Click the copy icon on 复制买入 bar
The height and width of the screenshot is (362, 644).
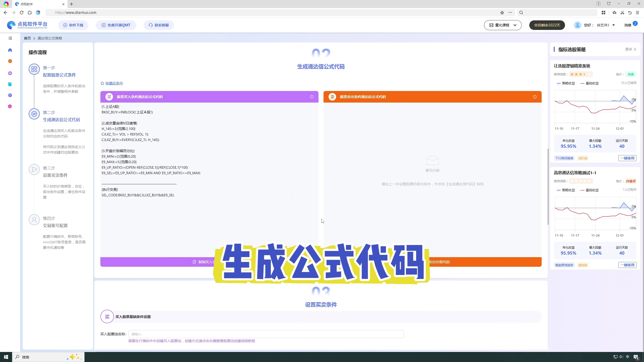pos(194,262)
